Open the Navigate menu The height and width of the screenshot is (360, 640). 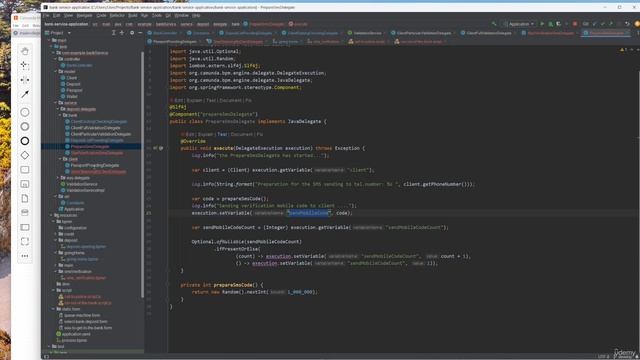84,16
